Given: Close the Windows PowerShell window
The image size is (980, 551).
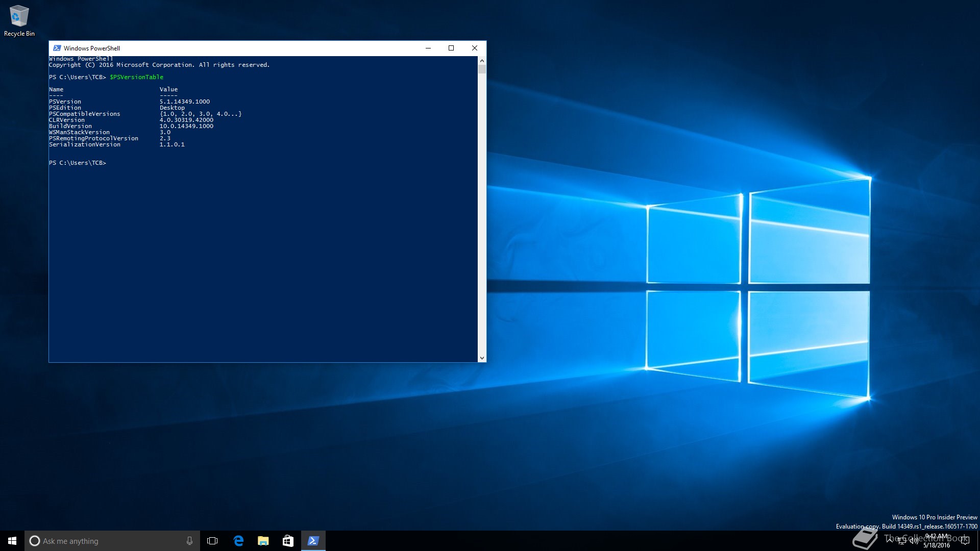Looking at the screenshot, I should (x=475, y=48).
